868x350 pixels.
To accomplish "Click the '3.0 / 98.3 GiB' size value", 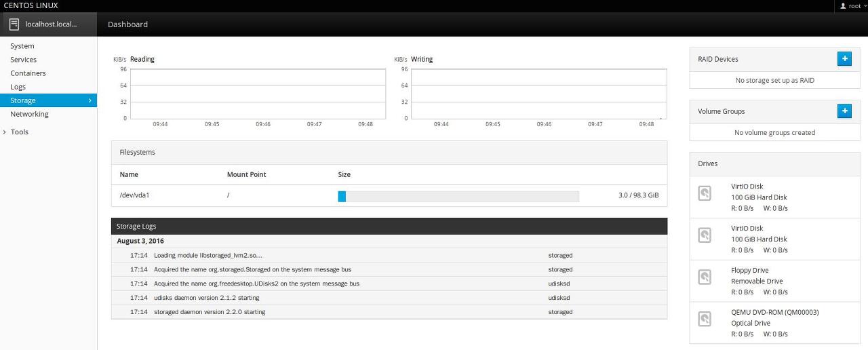I will click(638, 195).
